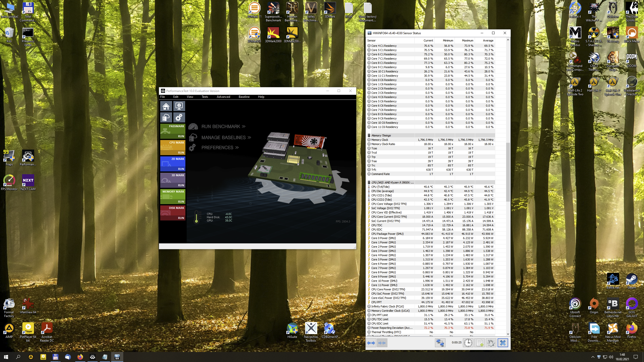Select the Power Reporting Deviation row
Image resolution: width=644 pixels, height=362 pixels.
(x=431, y=328)
